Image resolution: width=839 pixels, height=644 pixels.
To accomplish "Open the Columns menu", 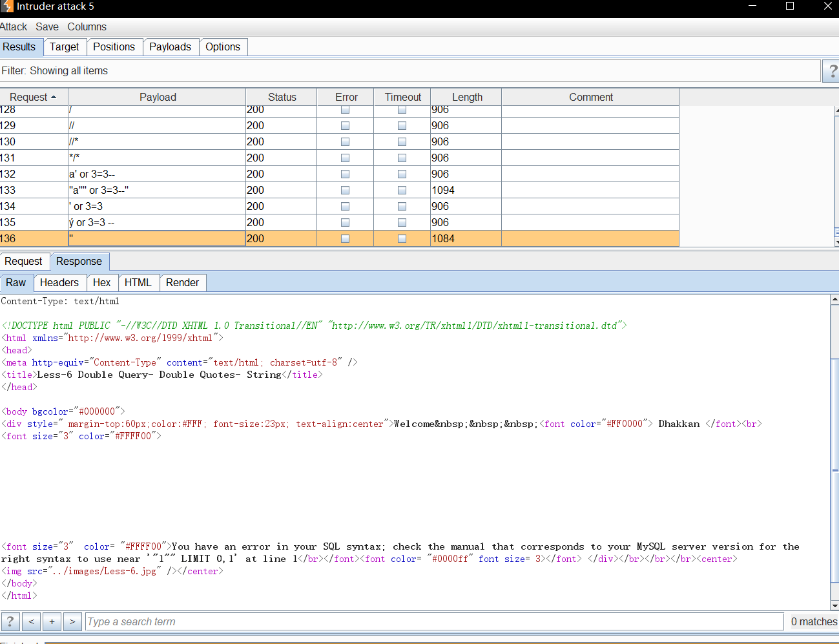I will point(87,26).
